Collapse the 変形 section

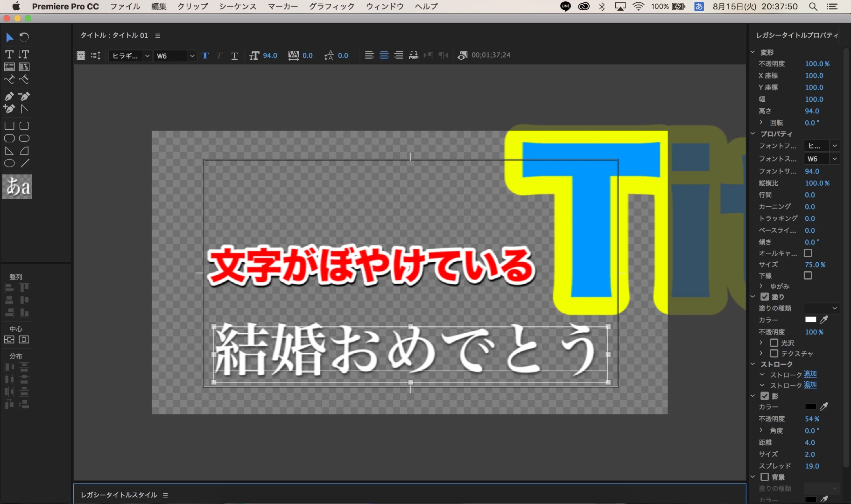click(x=753, y=52)
